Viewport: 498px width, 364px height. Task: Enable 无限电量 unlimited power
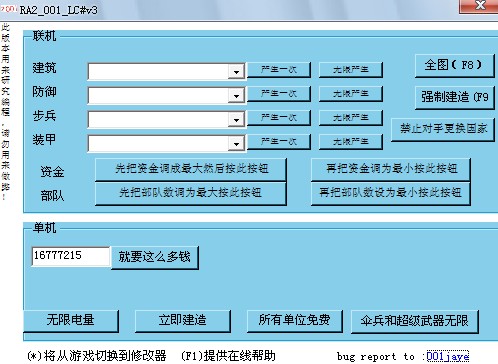71,321
